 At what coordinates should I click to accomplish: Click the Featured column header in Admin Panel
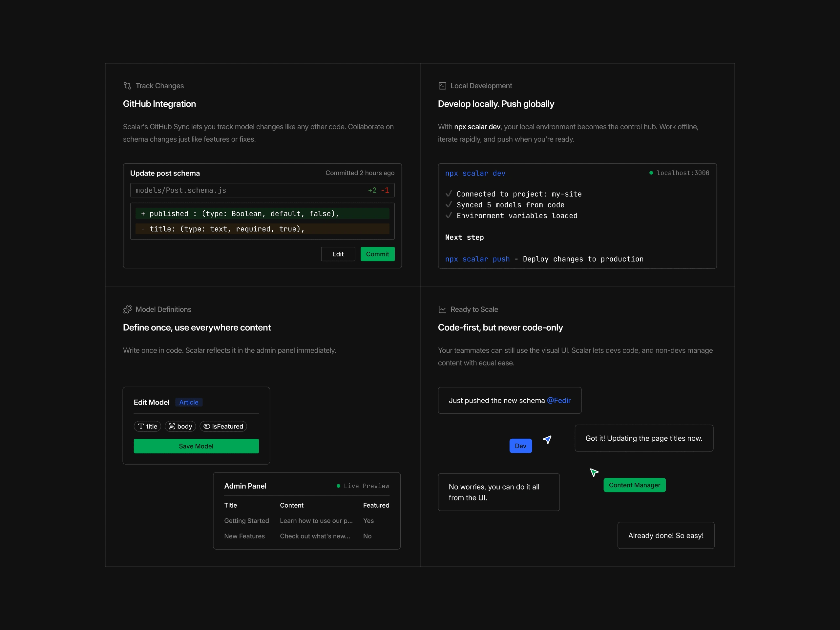coord(376,505)
